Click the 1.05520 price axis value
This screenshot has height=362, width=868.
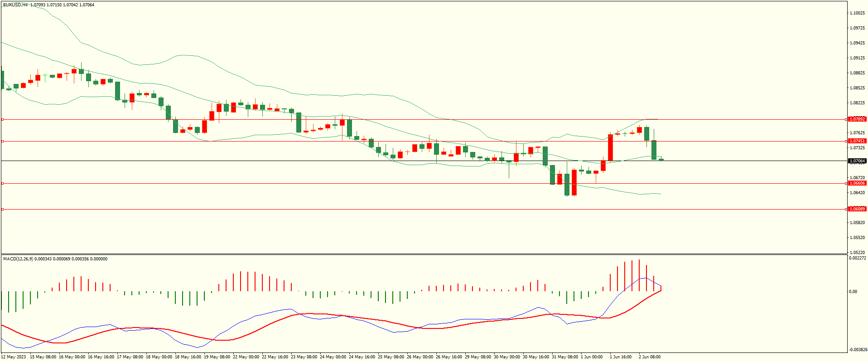coord(857,238)
